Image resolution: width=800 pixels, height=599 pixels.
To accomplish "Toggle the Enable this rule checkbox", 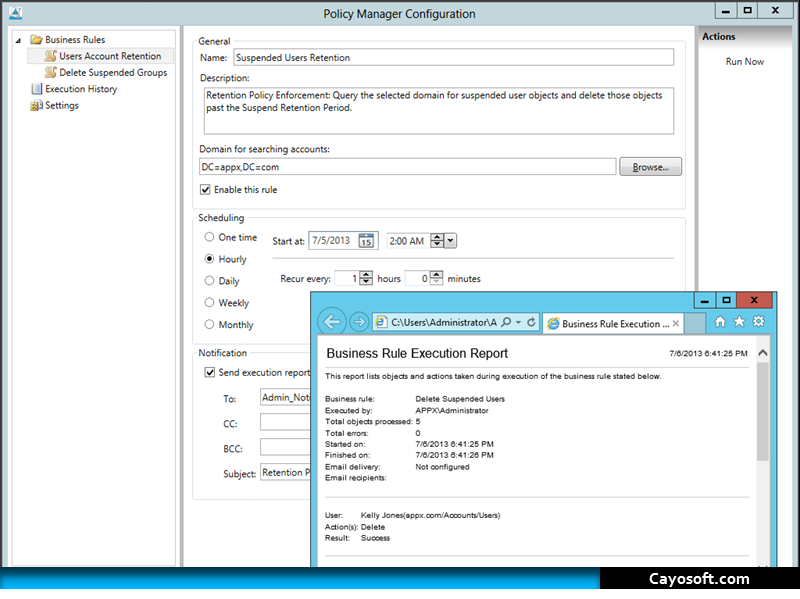I will [x=205, y=190].
